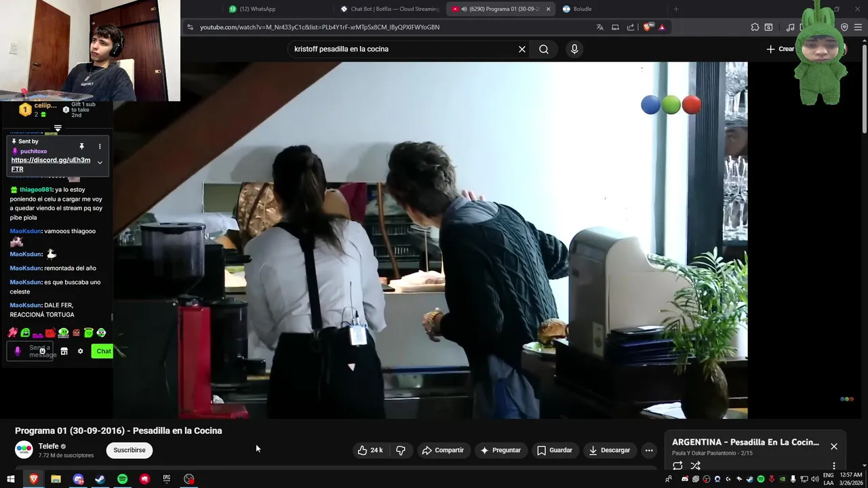Image resolution: width=868 pixels, height=488 pixels.
Task: Clear the YouTube search box text
Action: click(x=522, y=49)
